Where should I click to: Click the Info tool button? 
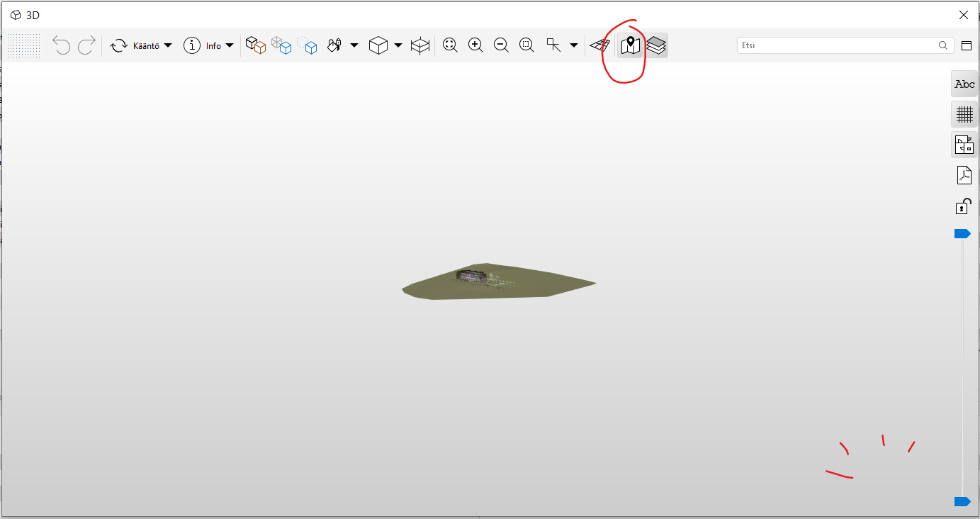[x=202, y=46]
